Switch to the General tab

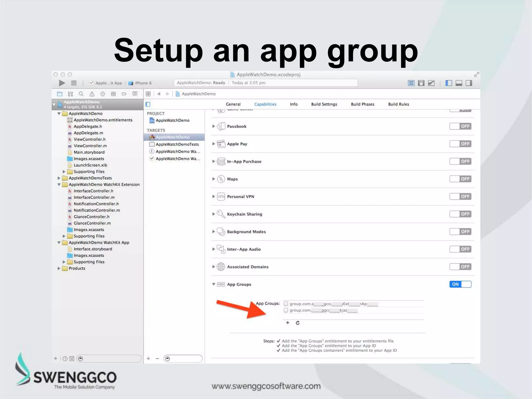pyautogui.click(x=233, y=104)
